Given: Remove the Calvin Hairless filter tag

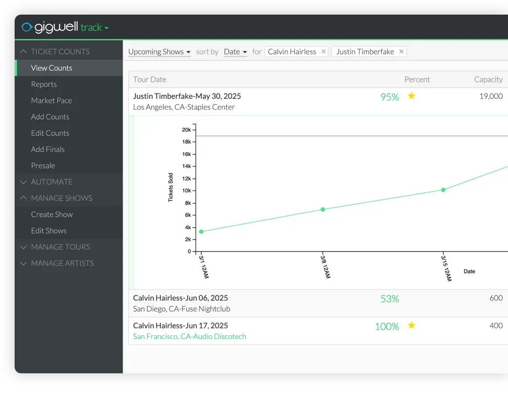Looking at the screenshot, I should (323, 52).
